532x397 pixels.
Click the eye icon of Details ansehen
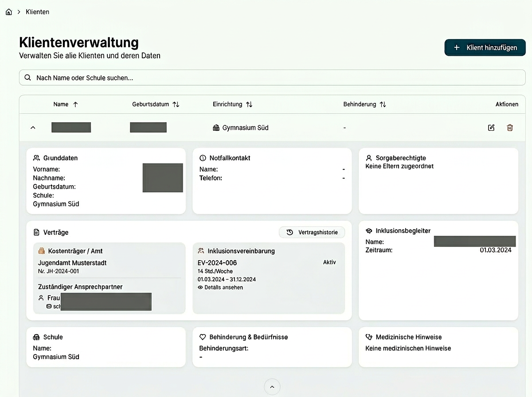pos(200,288)
